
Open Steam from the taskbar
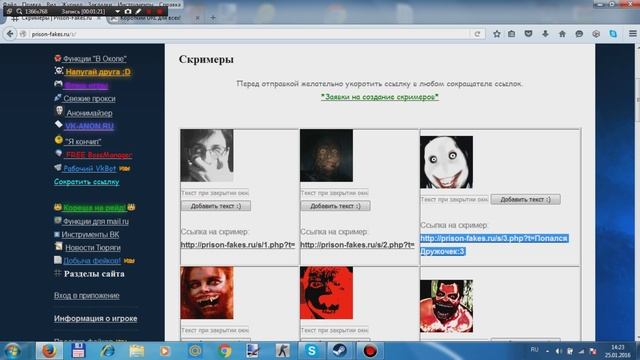click(340, 351)
